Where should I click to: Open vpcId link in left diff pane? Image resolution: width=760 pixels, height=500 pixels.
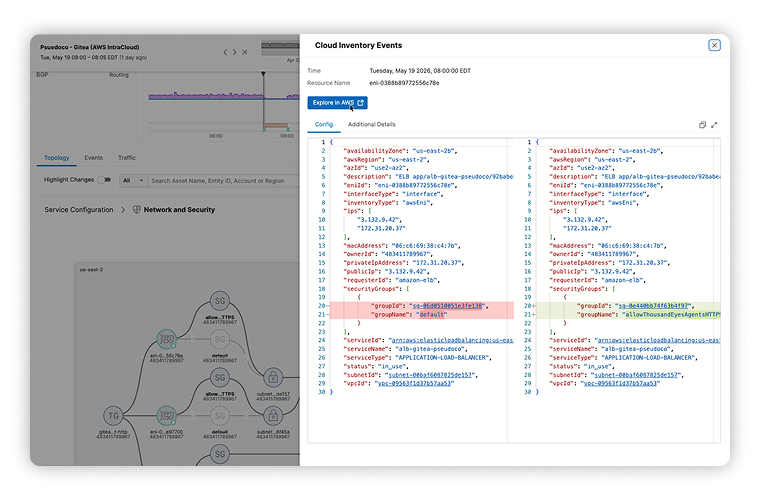click(414, 383)
